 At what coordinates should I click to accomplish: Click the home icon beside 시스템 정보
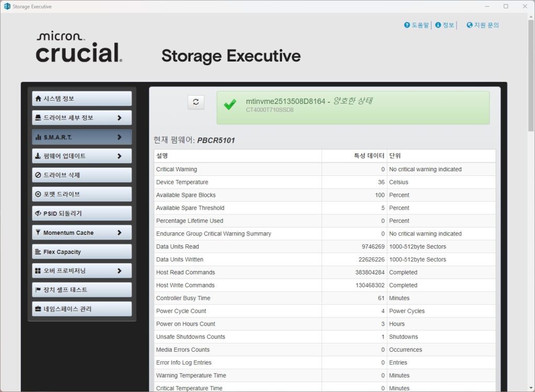tap(38, 99)
